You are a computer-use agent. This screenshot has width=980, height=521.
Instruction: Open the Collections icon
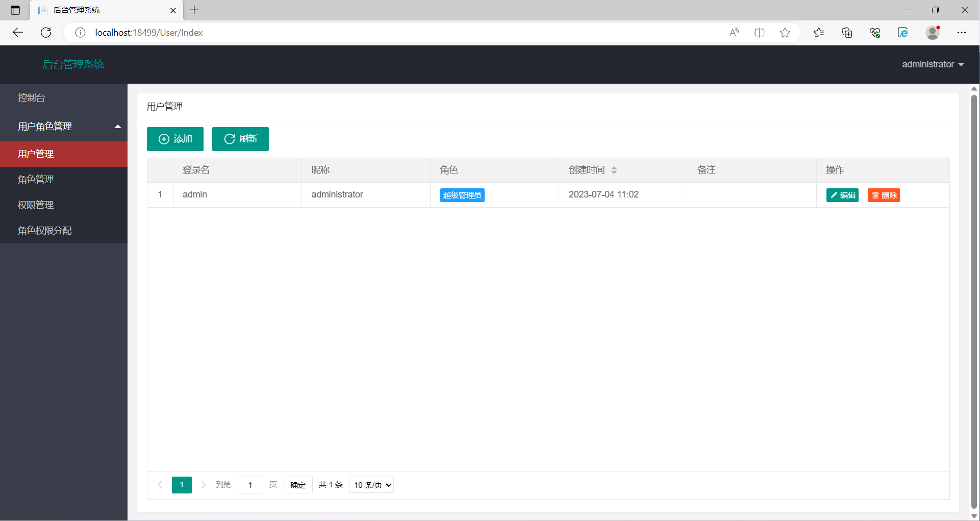point(847,33)
